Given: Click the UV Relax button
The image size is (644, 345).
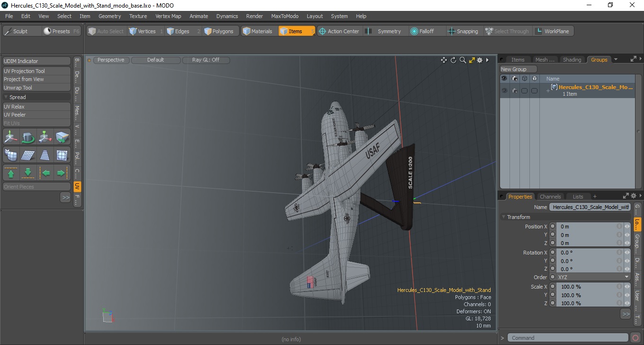Looking at the screenshot, I should pyautogui.click(x=37, y=107).
